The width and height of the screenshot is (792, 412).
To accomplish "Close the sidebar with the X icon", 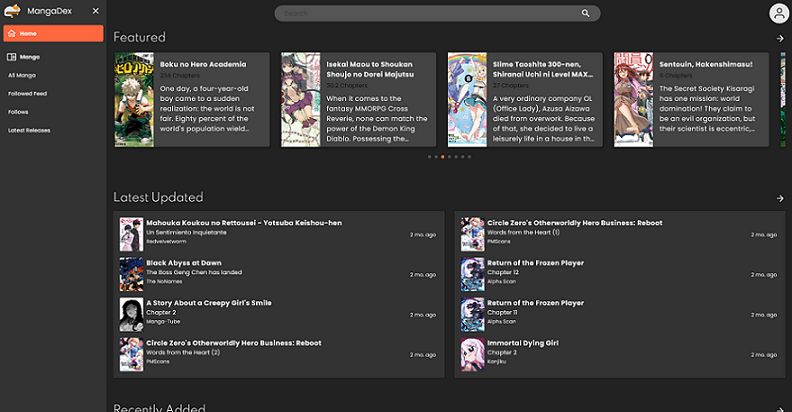I will [95, 11].
